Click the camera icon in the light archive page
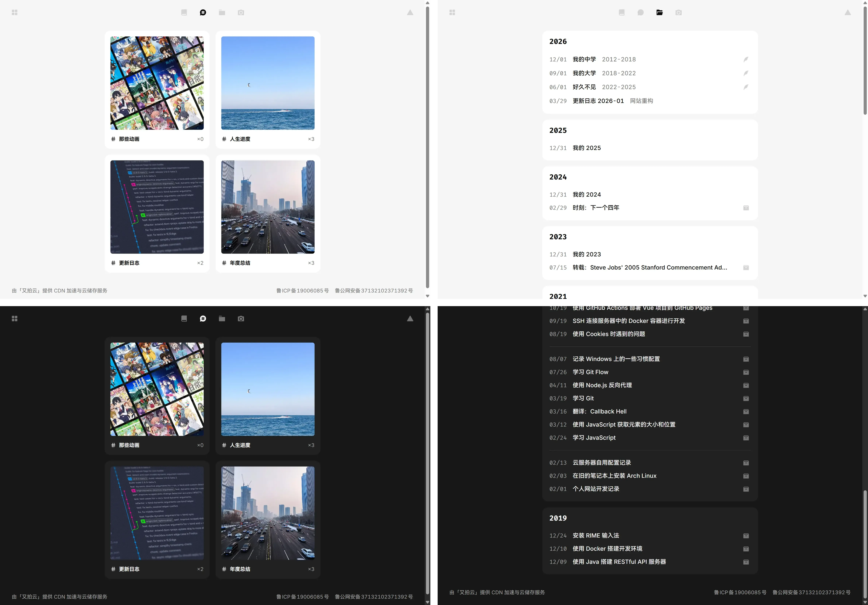868x605 pixels. 678,12
